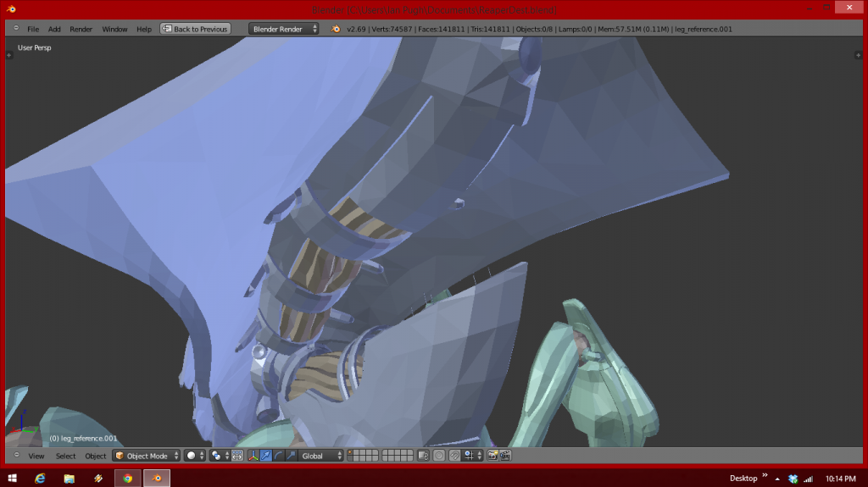Open the Dropbox tray icon
Screen dimensions: 868x487
(x=793, y=479)
